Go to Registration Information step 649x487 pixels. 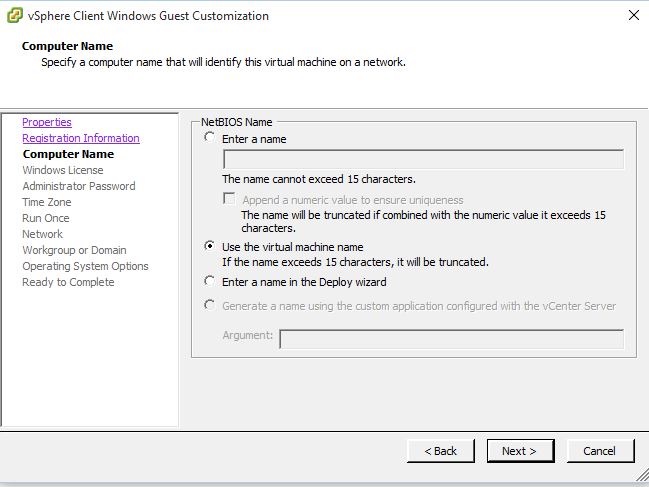(x=81, y=138)
